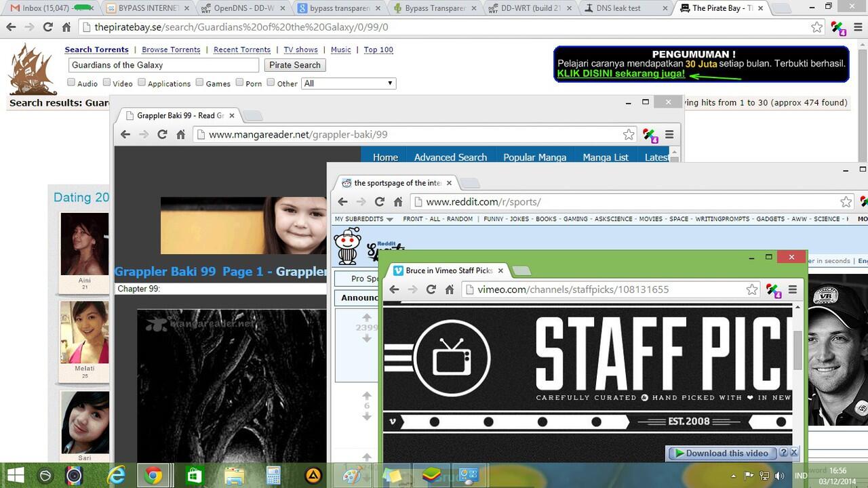Viewport: 868px width, 488px height.
Task: Open Windows Store from taskbar
Action: (195, 476)
